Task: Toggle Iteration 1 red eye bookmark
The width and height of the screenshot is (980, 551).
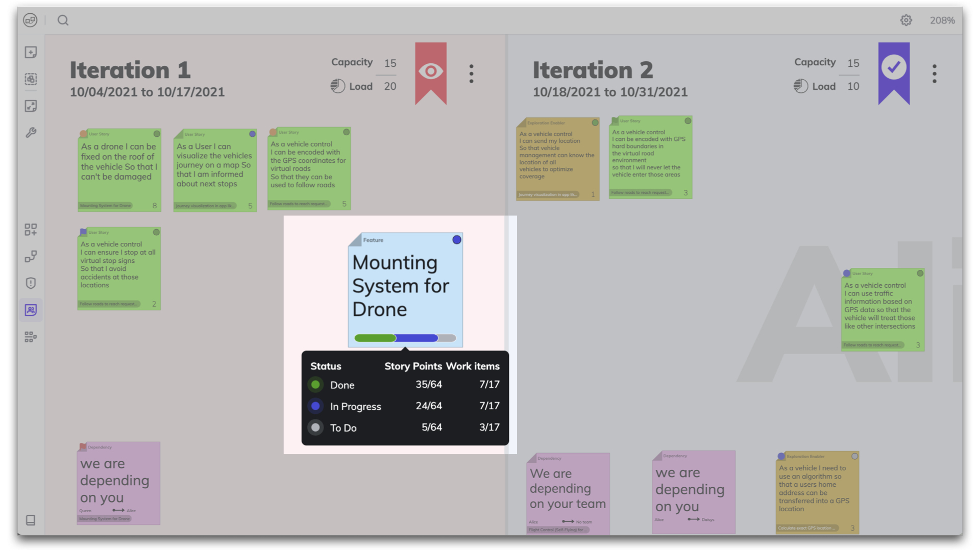Action: click(430, 72)
